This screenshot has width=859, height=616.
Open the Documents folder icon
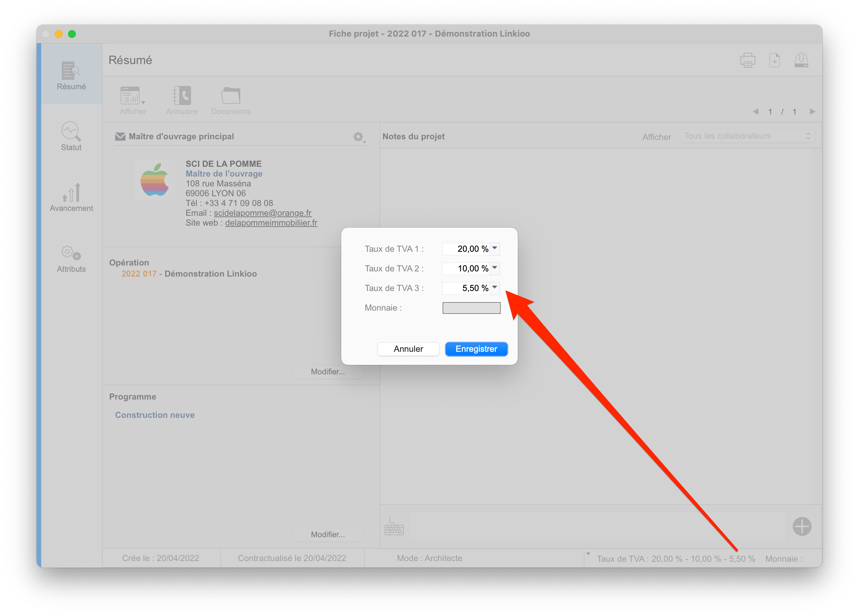point(231,100)
